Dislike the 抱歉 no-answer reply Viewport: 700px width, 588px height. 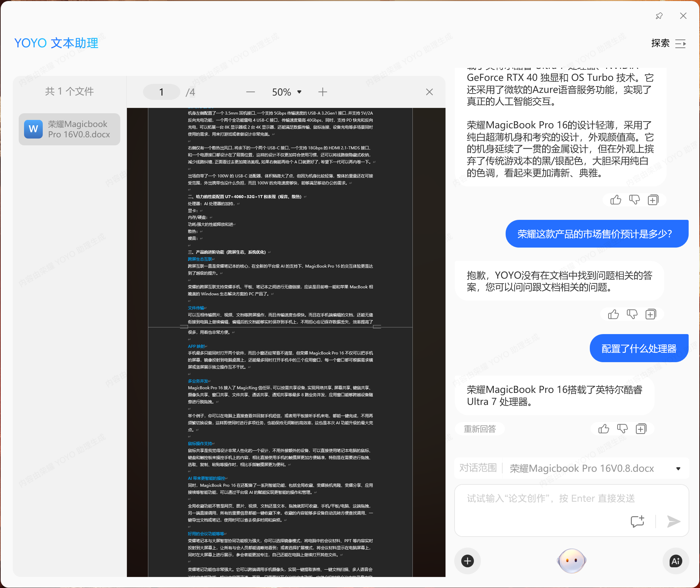(x=632, y=314)
